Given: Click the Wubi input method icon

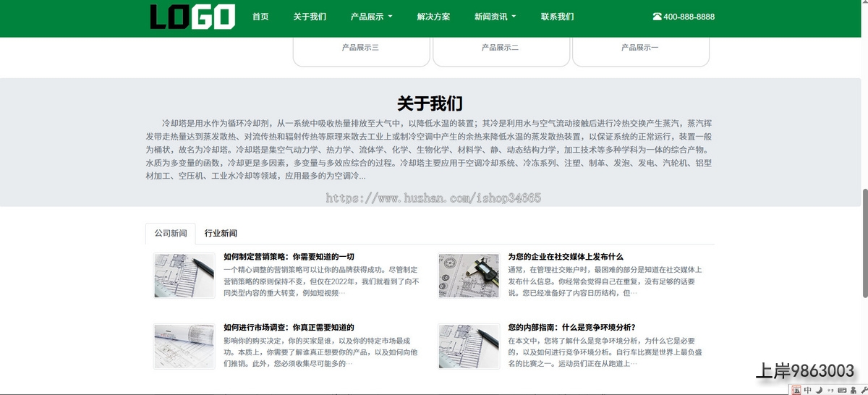Looking at the screenshot, I should click(x=796, y=390).
